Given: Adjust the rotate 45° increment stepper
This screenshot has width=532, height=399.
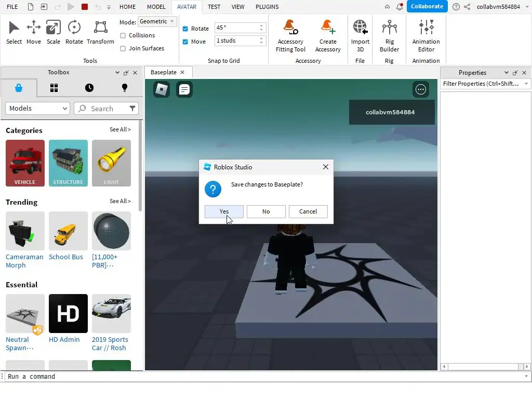Looking at the screenshot, I should pyautogui.click(x=261, y=28).
